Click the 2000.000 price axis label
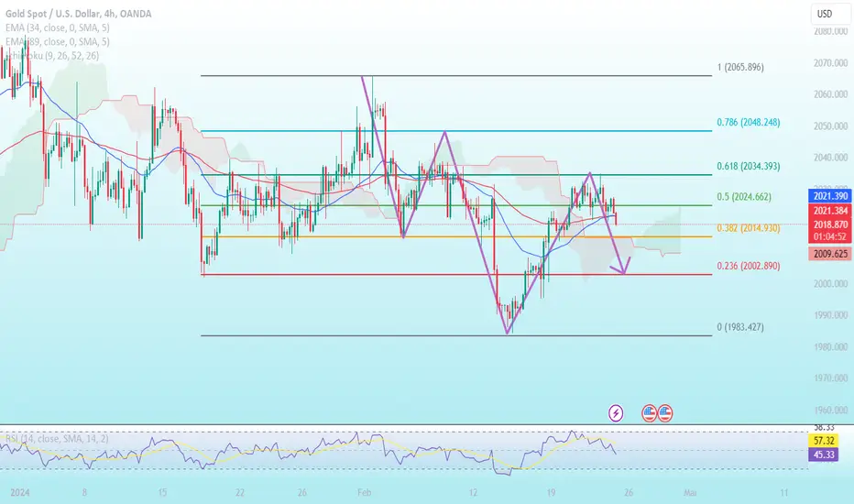The height and width of the screenshot is (504, 854). (830, 283)
